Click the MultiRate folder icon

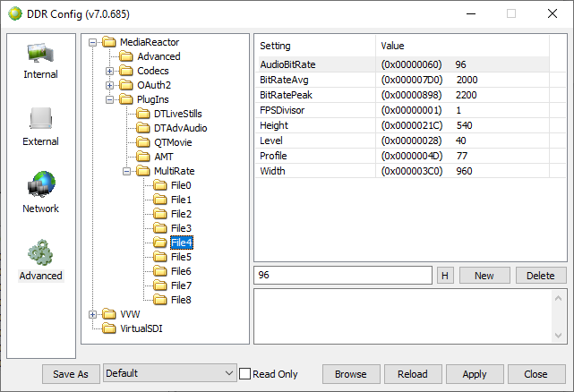(x=142, y=171)
